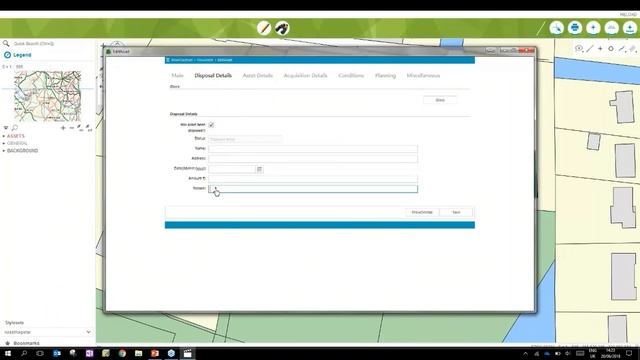The image size is (640, 360).
Task: Click the left button beside Next
Action: click(422, 212)
